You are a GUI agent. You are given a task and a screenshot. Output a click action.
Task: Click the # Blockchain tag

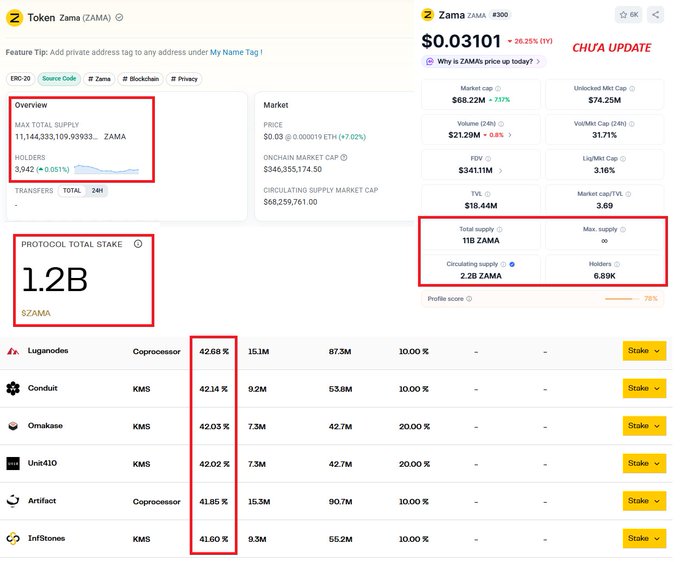tap(141, 79)
